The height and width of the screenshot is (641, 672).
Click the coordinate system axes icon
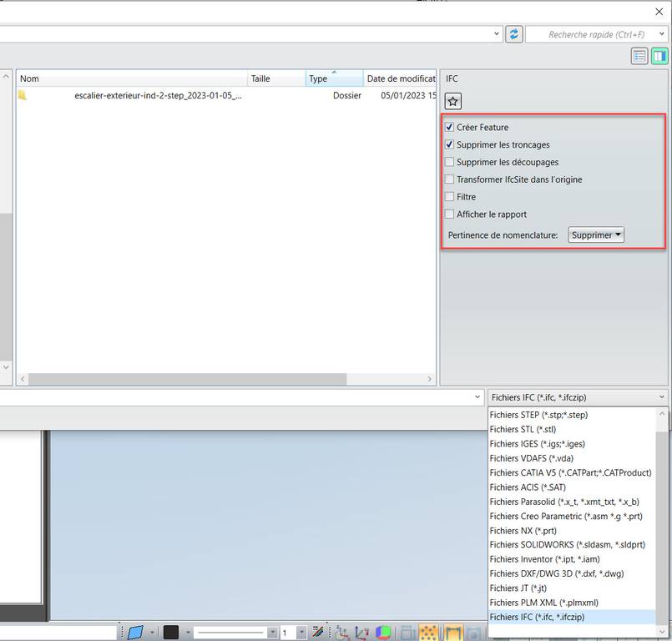[341, 633]
